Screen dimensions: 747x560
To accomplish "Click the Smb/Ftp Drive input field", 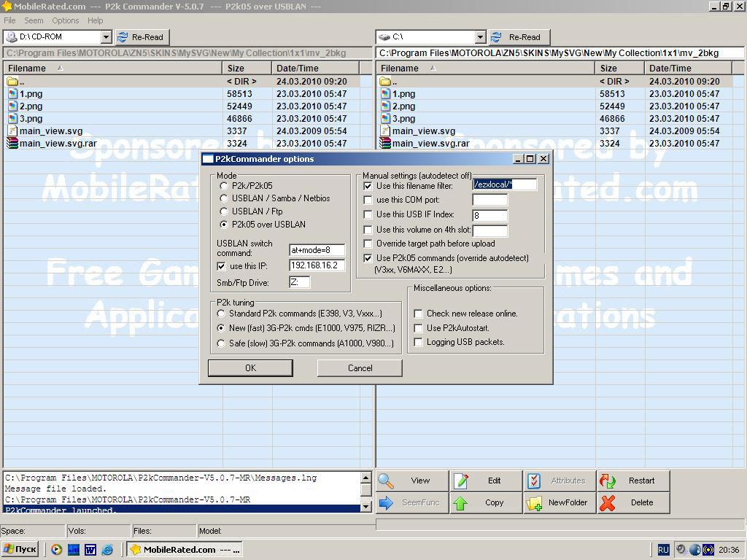I will 300,282.
